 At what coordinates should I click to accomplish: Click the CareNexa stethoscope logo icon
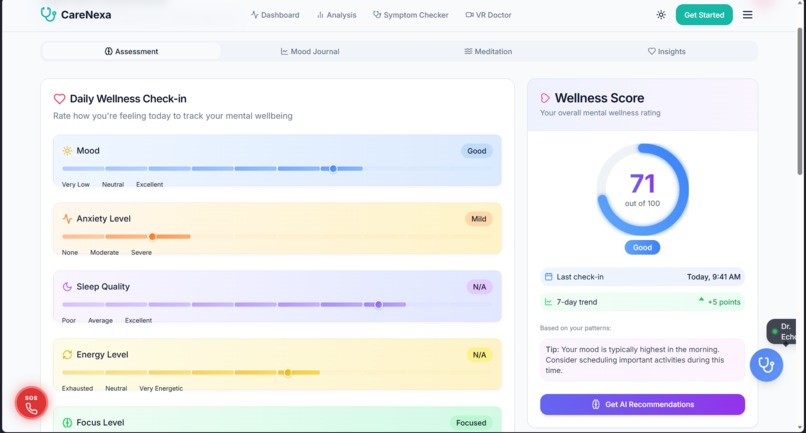(x=48, y=14)
